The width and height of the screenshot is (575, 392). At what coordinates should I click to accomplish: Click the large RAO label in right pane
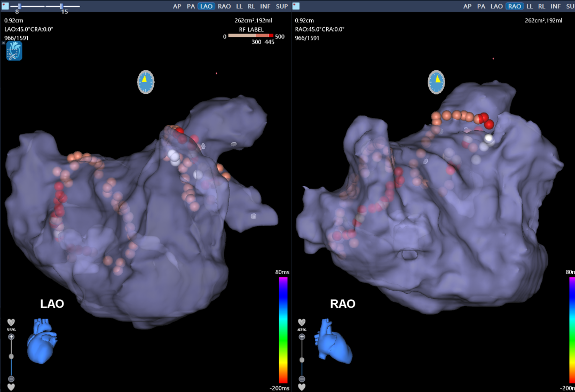pos(343,303)
